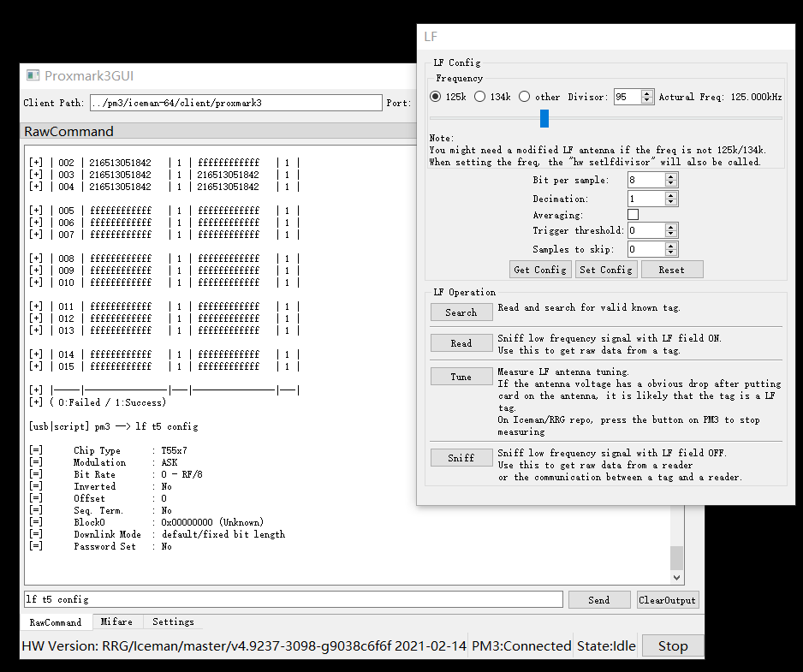The image size is (803, 672).
Task: Click Search to find known tags
Action: 461,312
